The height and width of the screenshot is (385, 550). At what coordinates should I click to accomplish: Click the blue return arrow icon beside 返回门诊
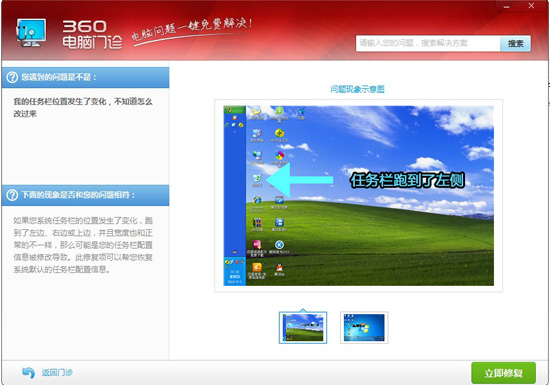coord(28,372)
